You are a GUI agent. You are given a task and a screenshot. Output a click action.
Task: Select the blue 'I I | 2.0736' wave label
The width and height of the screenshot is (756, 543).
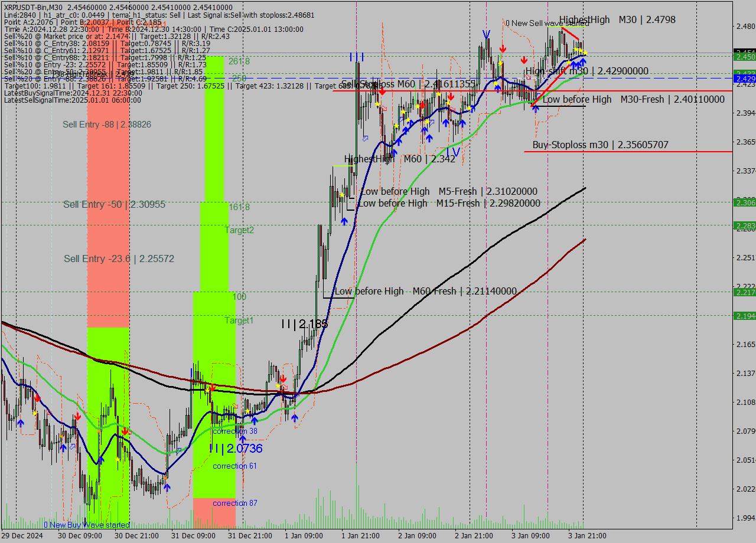pyautogui.click(x=236, y=449)
